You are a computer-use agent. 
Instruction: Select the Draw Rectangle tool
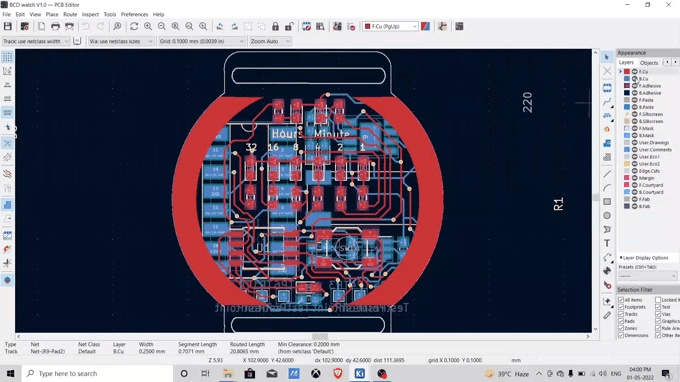(607, 202)
